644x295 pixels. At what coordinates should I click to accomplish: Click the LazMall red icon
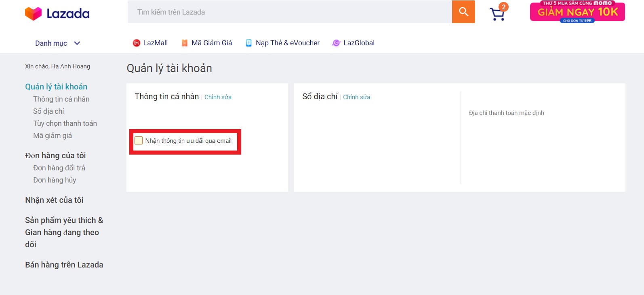coord(137,43)
